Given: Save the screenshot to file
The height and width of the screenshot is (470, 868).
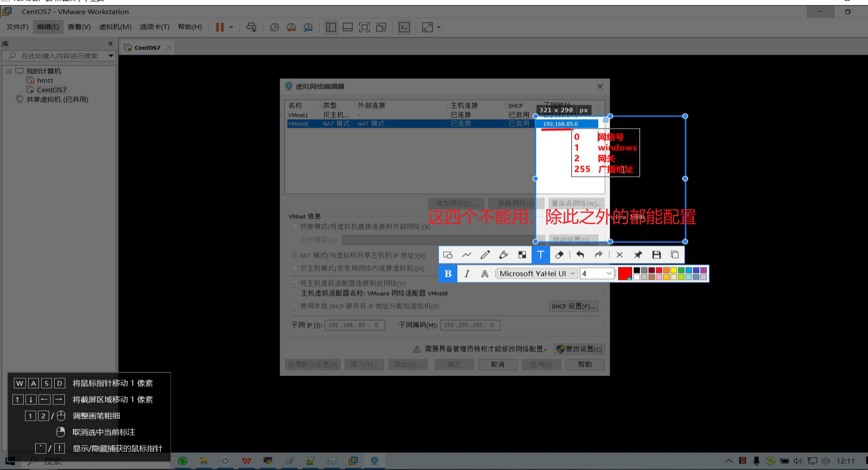Looking at the screenshot, I should (657, 255).
